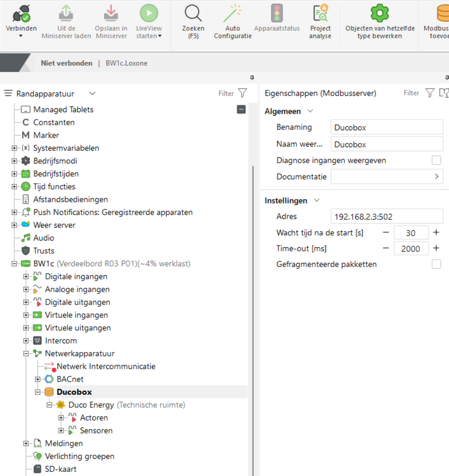Select Virtuele ingangen in the tree
Viewport: 449px width, 476px height.
pos(76,315)
